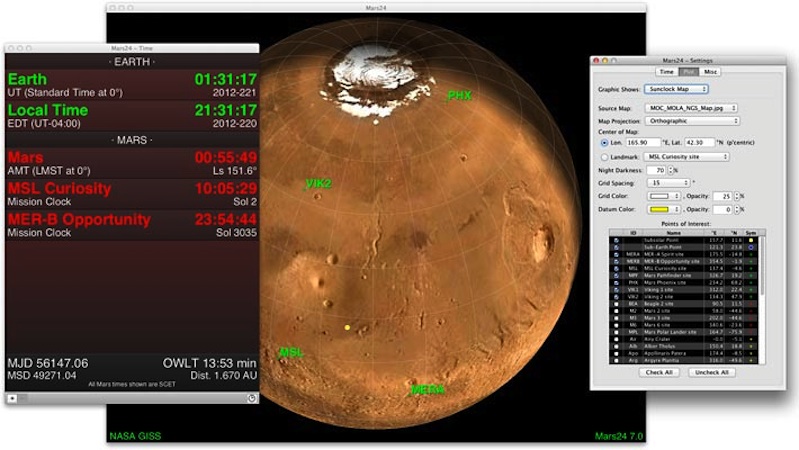Click the MERA landmark label on the Mars map
Image resolution: width=799 pixels, height=450 pixels.
tap(428, 390)
